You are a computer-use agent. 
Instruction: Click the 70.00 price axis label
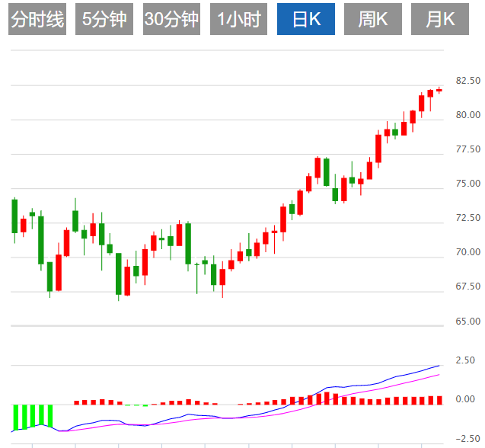coord(468,252)
